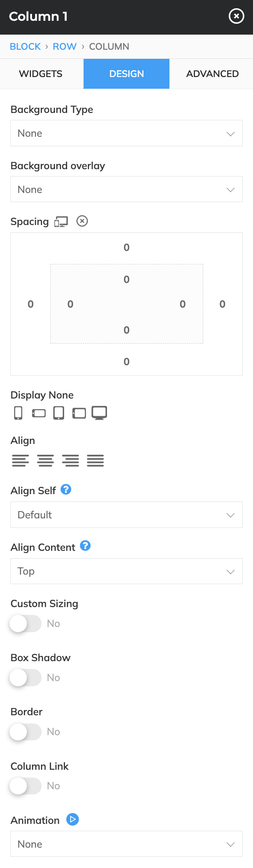
Task: Toggle the Border switch on
Action: pos(26,732)
